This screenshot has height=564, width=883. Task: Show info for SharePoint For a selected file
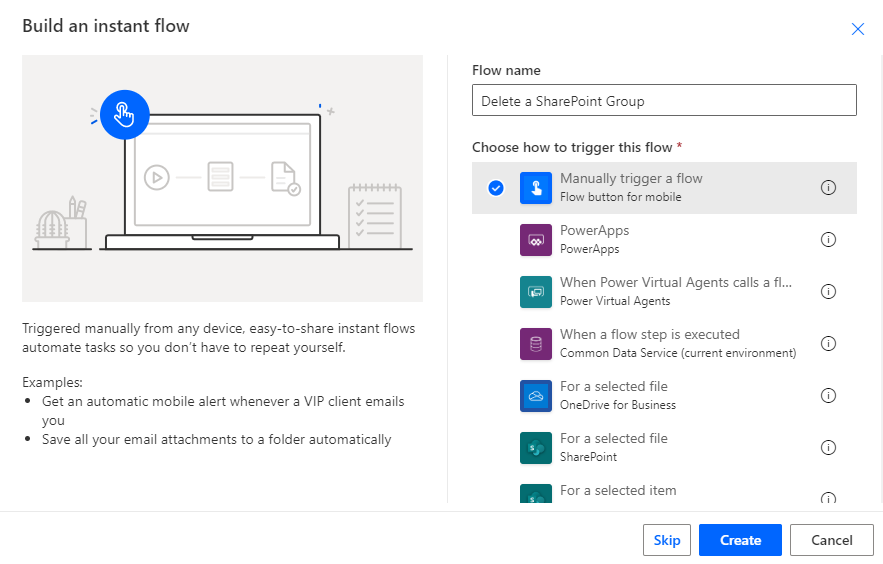(828, 447)
